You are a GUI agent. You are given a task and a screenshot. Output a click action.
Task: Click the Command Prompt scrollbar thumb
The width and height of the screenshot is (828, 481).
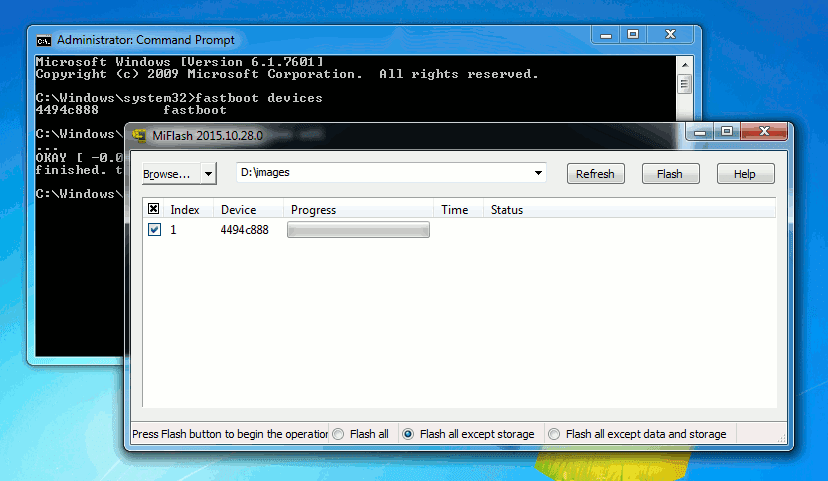click(x=685, y=84)
